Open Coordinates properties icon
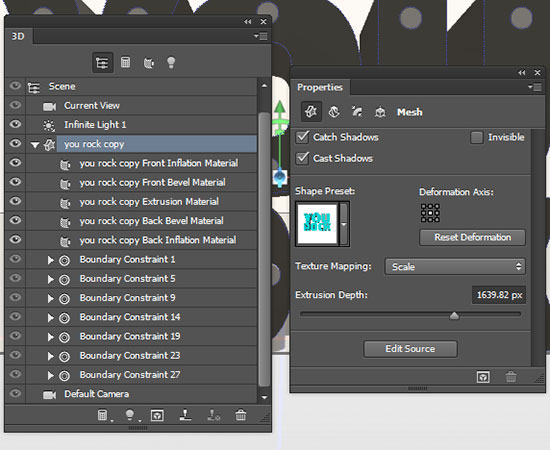Screen dimensions: 550x450 pos(380,112)
